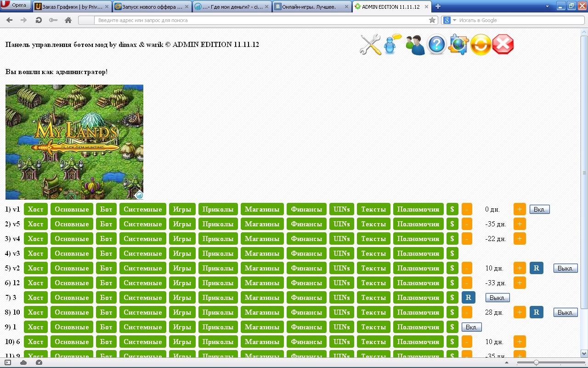Click the minus button in row 3) v4
Viewport: 588px width, 368px height.
pyautogui.click(x=467, y=239)
